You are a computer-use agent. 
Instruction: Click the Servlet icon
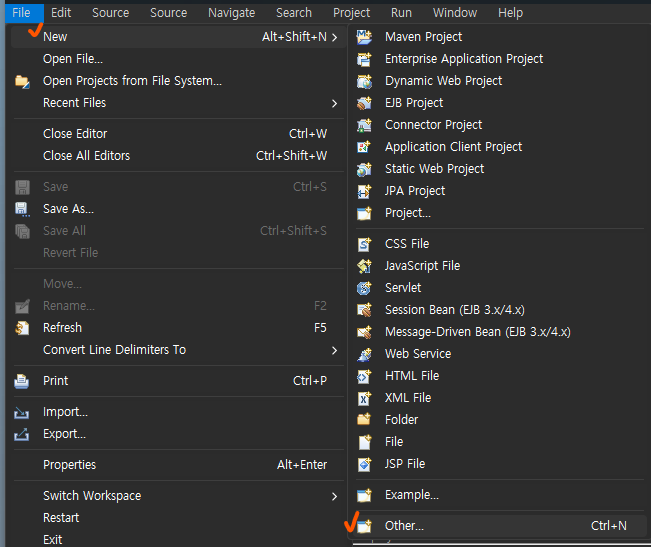364,288
